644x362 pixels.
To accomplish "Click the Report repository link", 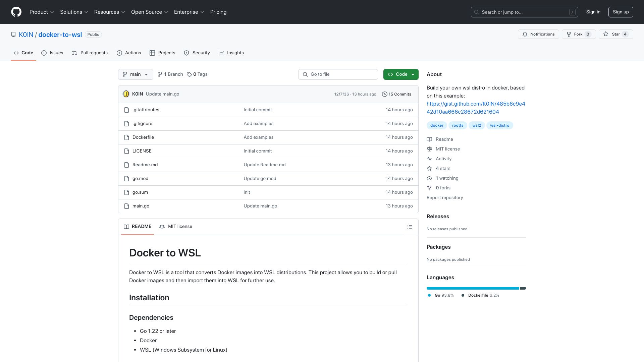I will pos(445,198).
